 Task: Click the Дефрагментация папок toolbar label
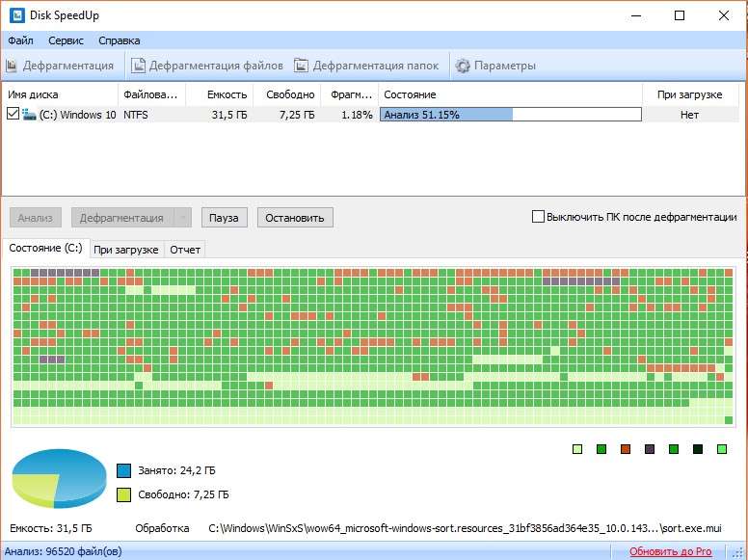pos(376,66)
